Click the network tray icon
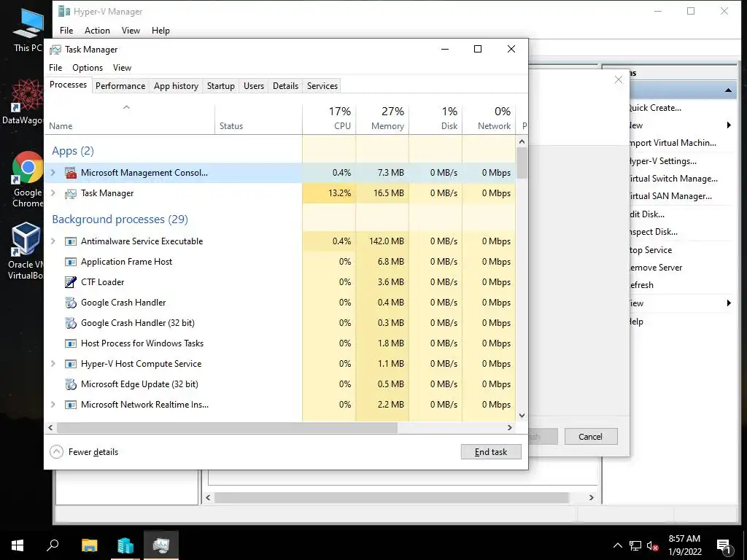 tap(635, 545)
